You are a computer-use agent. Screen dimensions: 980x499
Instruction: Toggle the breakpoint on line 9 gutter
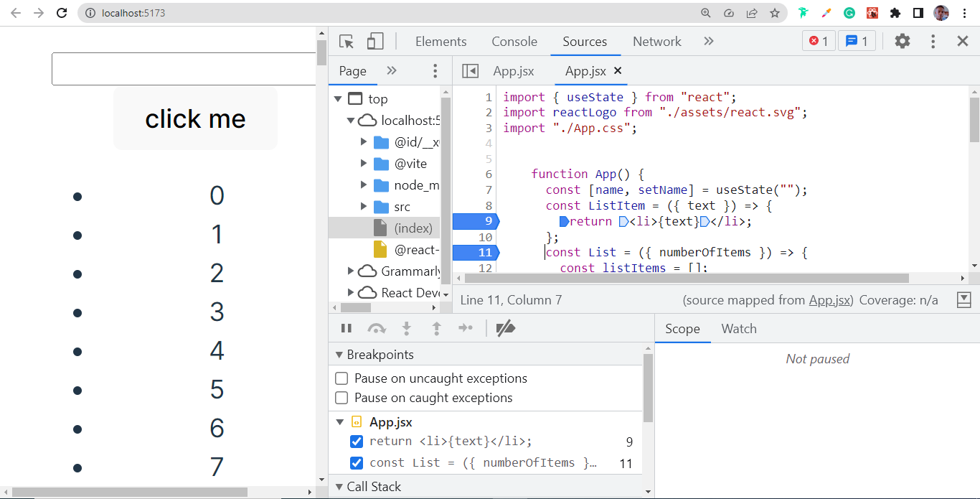click(x=476, y=221)
